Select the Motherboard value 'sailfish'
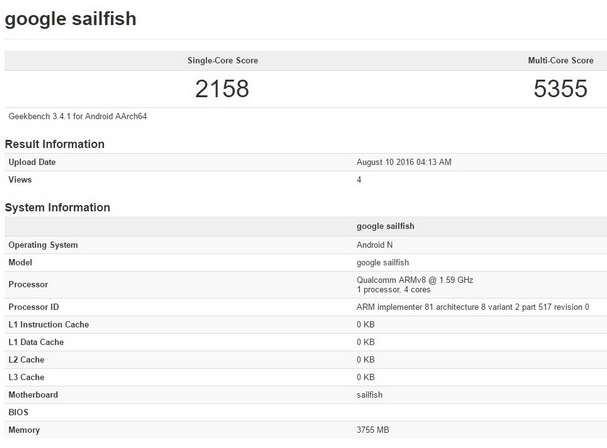 (369, 395)
